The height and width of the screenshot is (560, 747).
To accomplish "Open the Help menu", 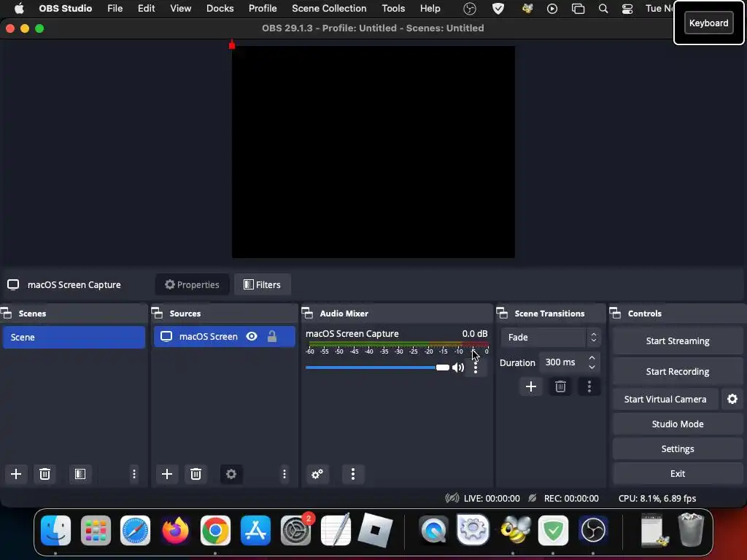I will 430,9.
